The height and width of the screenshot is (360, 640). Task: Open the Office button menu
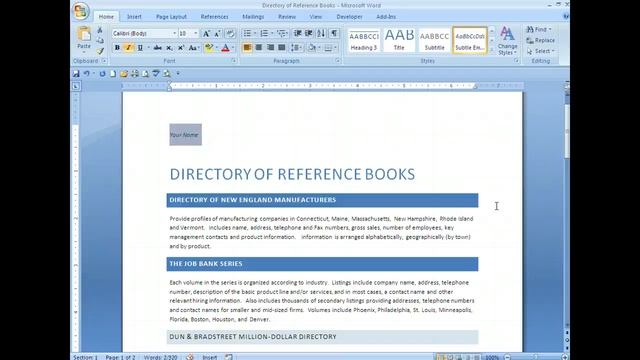[81, 11]
